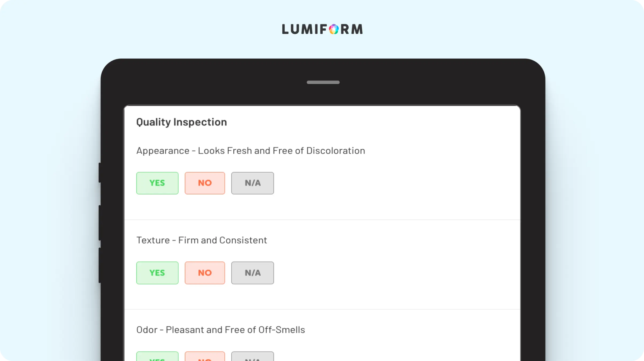Choose NO for Texture firm and consistent
The image size is (644, 361).
tap(205, 273)
